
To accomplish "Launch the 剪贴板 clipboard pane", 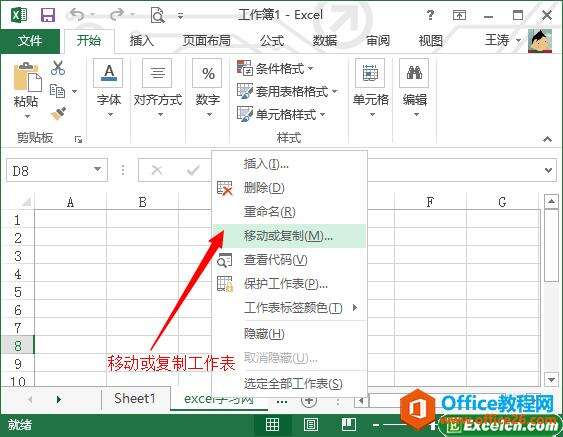I will [78, 139].
